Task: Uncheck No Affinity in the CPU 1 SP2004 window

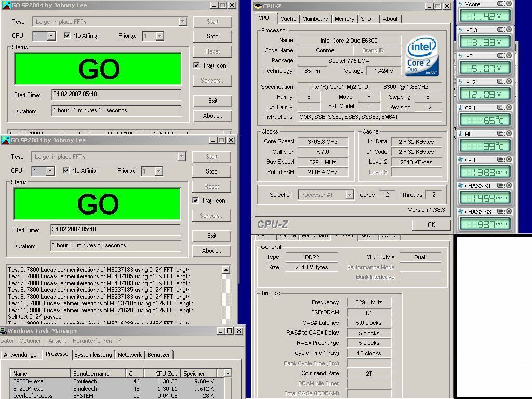Action: pos(66,170)
